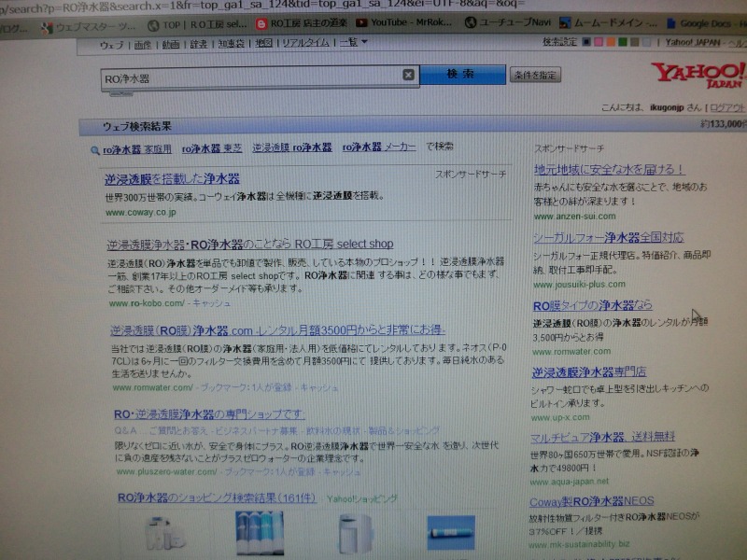Open RO浄水器のショッピング検索結果(161件) link
Image resolution: width=747 pixels, height=560 pixels.
click(x=217, y=498)
